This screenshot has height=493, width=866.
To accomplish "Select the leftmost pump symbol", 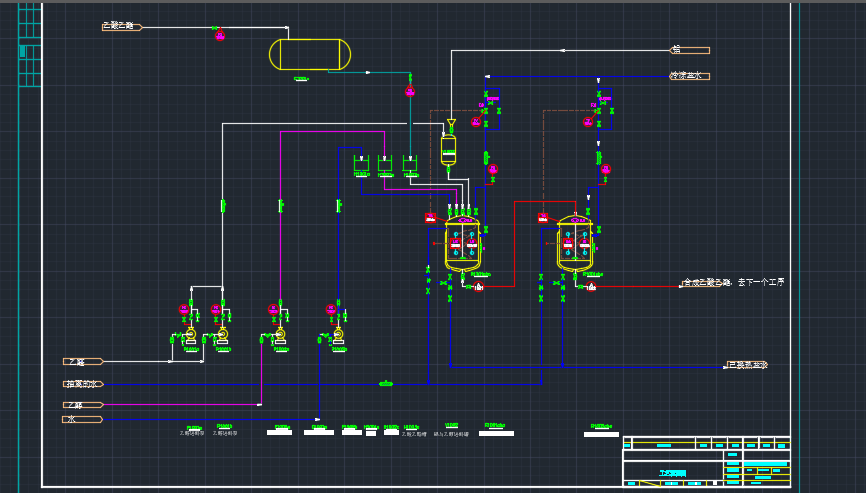I will [190, 334].
